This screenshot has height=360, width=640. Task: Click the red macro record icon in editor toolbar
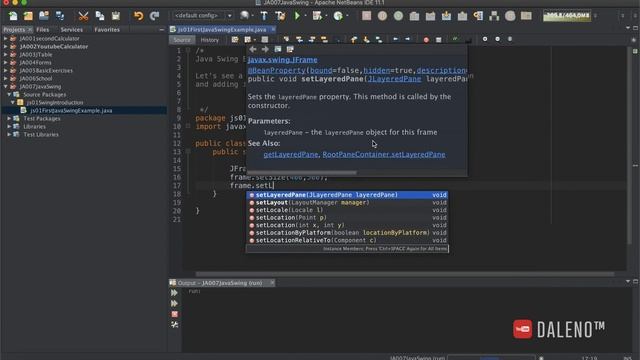(426, 40)
